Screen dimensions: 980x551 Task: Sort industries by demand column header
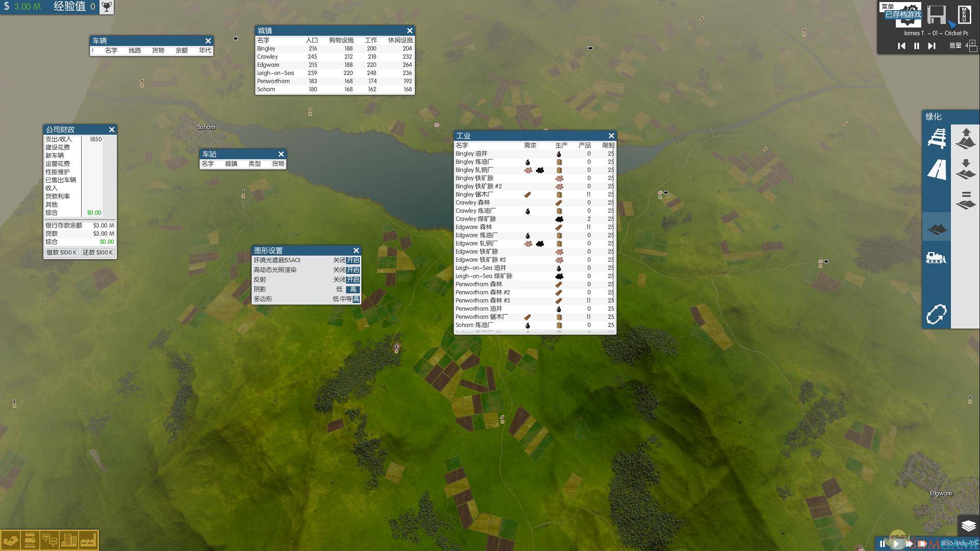tap(530, 145)
